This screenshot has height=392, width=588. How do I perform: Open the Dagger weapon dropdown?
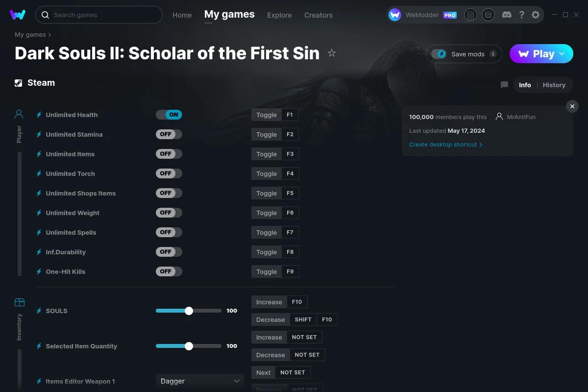(199, 381)
